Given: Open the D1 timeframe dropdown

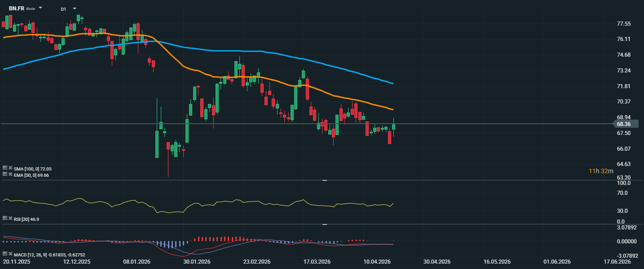Looking at the screenshot, I should pos(74,9).
